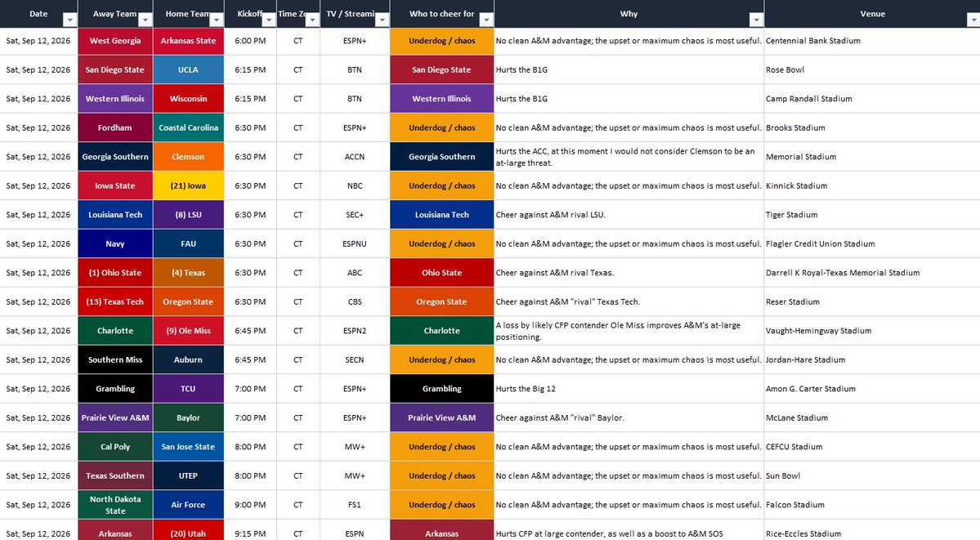This screenshot has height=540, width=980.
Task: Click the Georgia Southern away team cell
Action: coord(115,157)
